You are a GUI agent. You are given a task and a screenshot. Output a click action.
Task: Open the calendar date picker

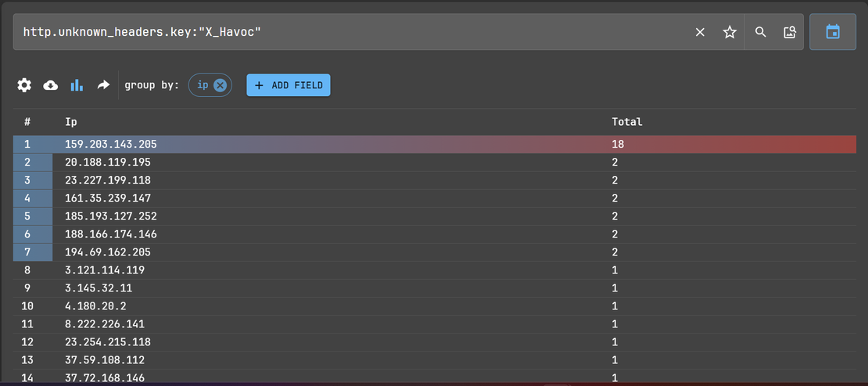point(833,32)
